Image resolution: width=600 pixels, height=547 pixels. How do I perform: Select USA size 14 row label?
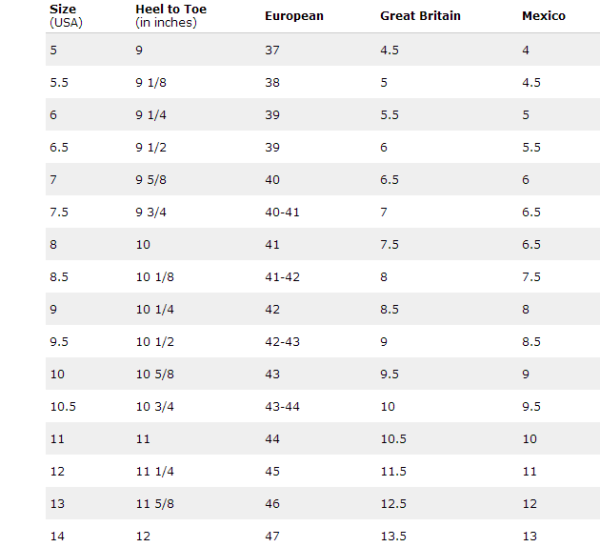pos(57,536)
